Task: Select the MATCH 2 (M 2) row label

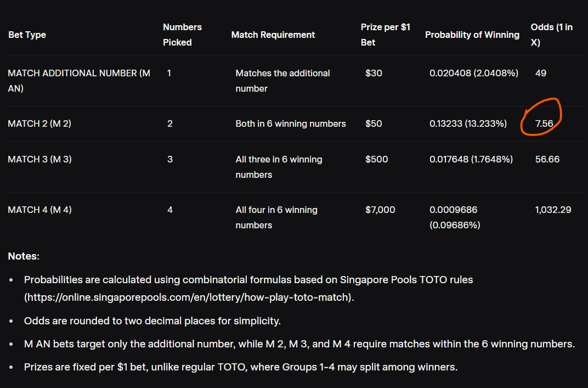Action: click(x=39, y=123)
